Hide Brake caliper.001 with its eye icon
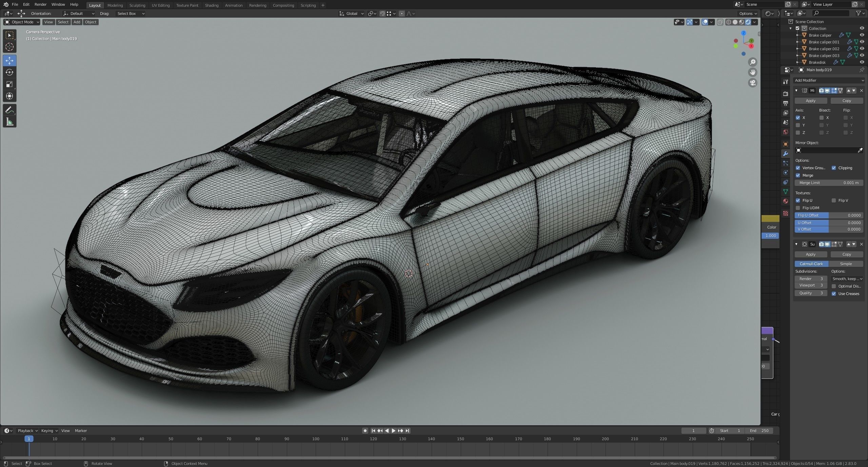 (x=862, y=42)
